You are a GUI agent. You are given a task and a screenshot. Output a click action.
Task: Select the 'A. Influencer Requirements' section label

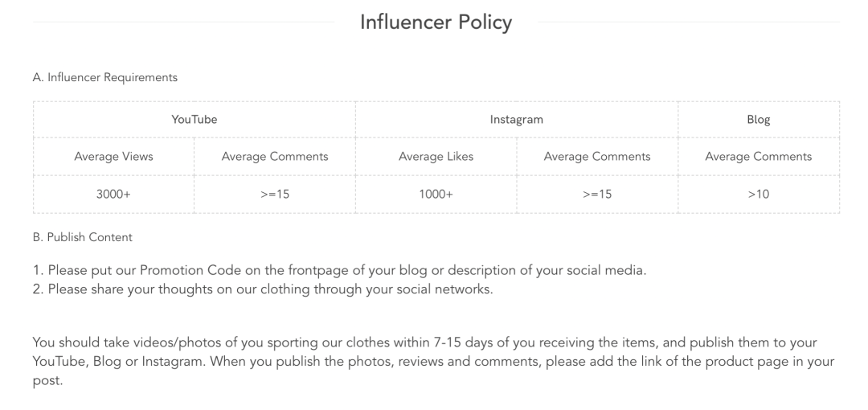[x=104, y=78]
